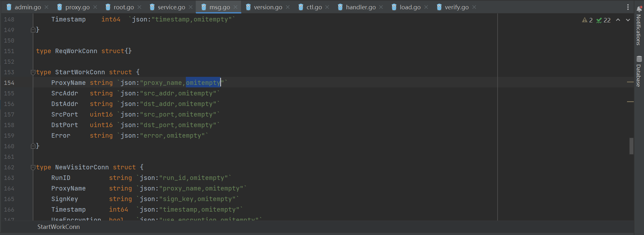
Task: Click the StartWorkConn breadcrumb
Action: point(59,227)
